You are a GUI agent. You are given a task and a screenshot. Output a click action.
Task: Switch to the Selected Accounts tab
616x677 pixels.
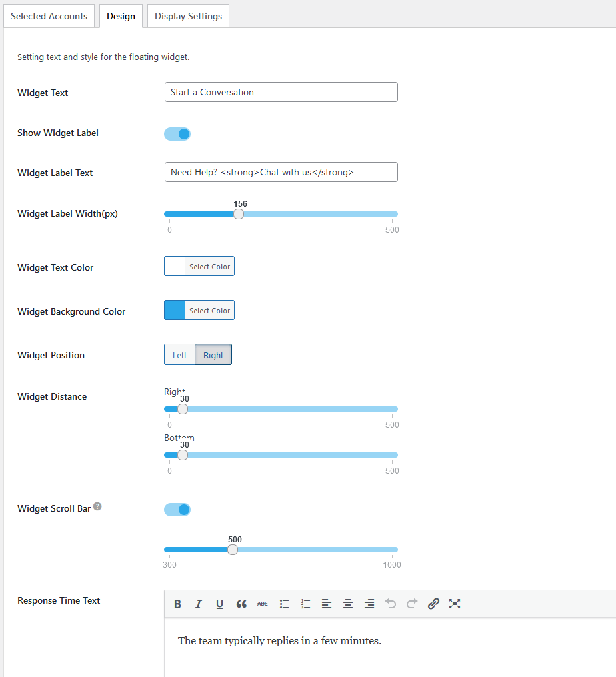(49, 16)
